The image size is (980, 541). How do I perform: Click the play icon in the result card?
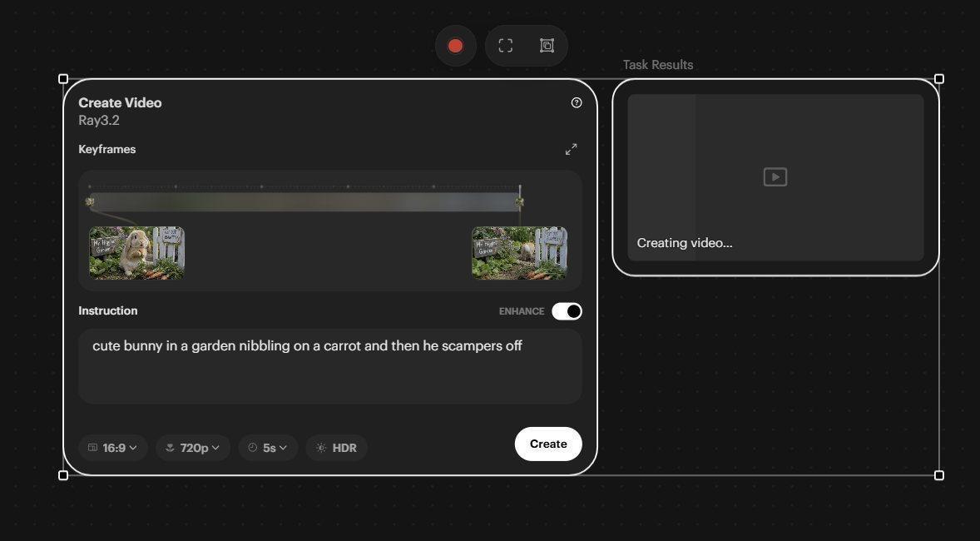click(x=775, y=177)
